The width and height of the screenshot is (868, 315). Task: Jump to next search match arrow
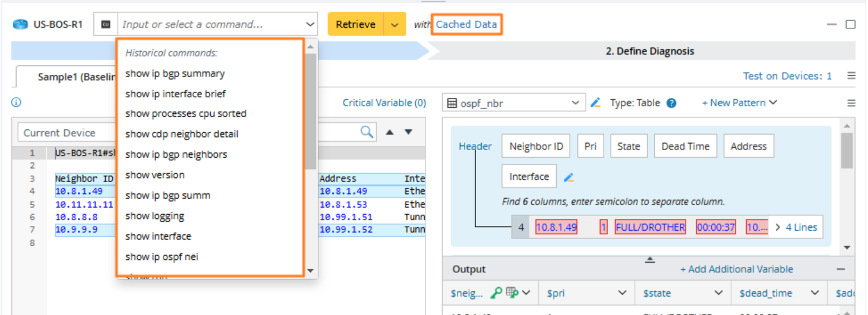point(409,132)
